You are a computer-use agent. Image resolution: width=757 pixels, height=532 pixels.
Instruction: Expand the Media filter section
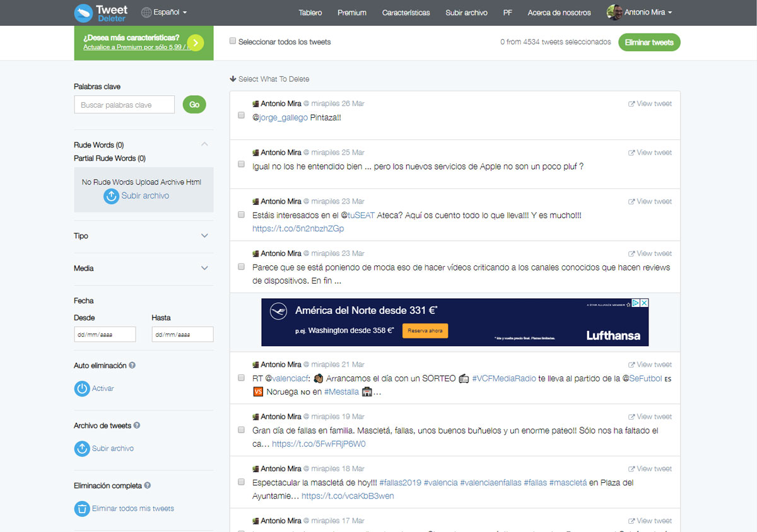pos(204,268)
